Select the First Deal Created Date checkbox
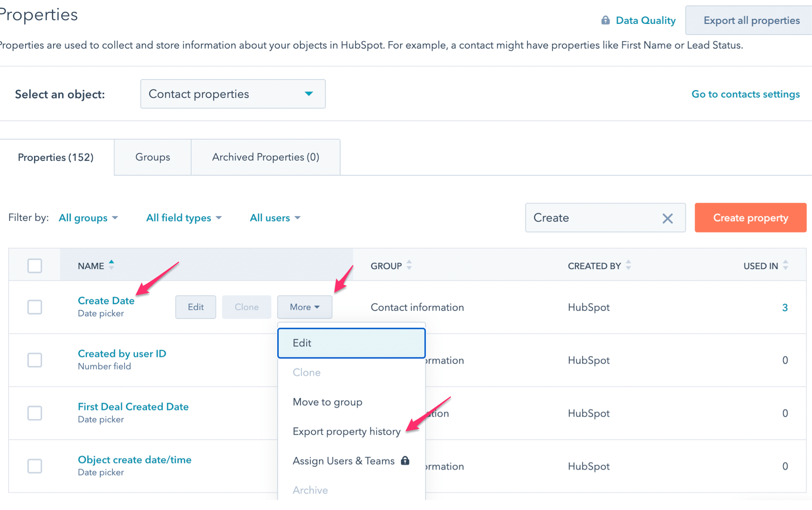 pos(35,413)
